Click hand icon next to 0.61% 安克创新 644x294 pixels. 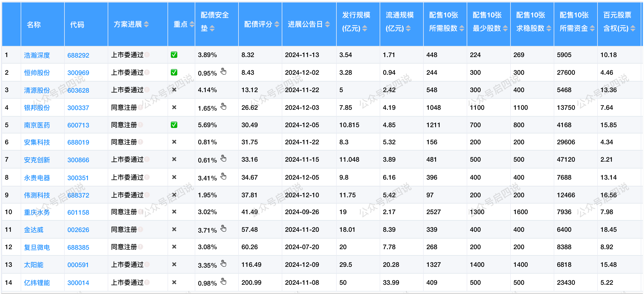(223, 158)
